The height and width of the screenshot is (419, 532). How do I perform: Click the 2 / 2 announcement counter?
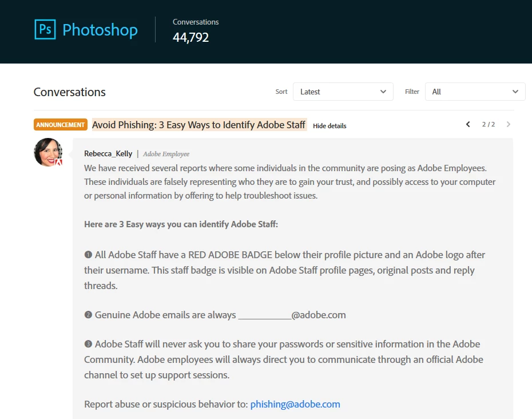pos(488,124)
